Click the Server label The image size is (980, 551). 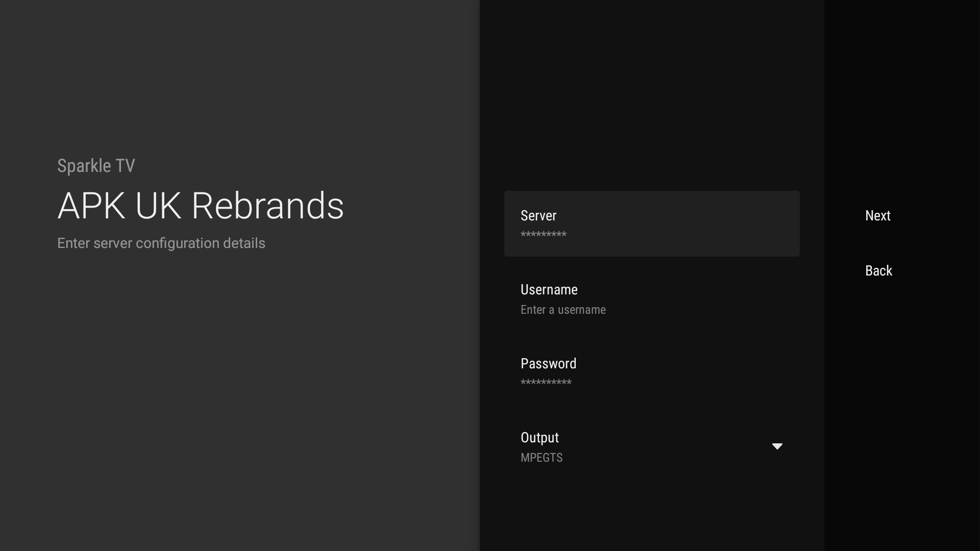(538, 215)
